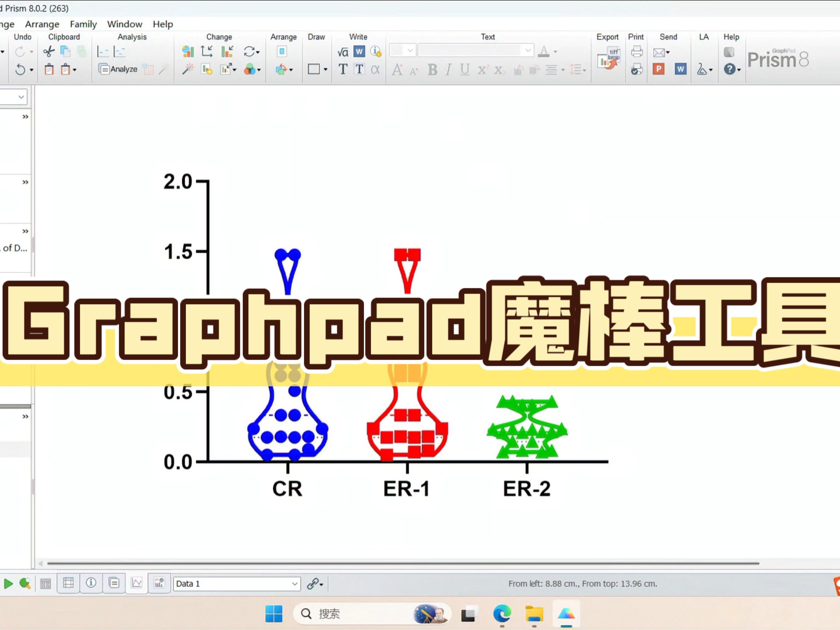This screenshot has height=630, width=840.
Task: Switch to the results sheet view
Action: [x=114, y=583]
